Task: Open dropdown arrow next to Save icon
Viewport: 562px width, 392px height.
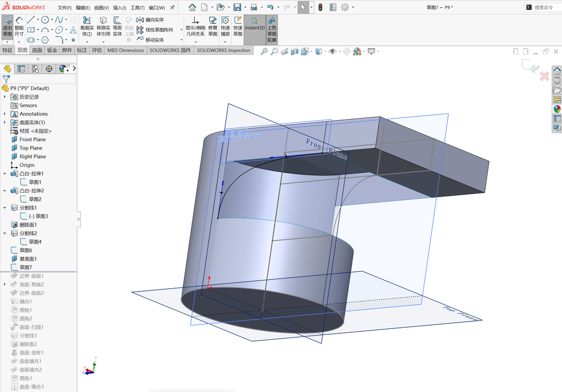Action: pyautogui.click(x=245, y=7)
